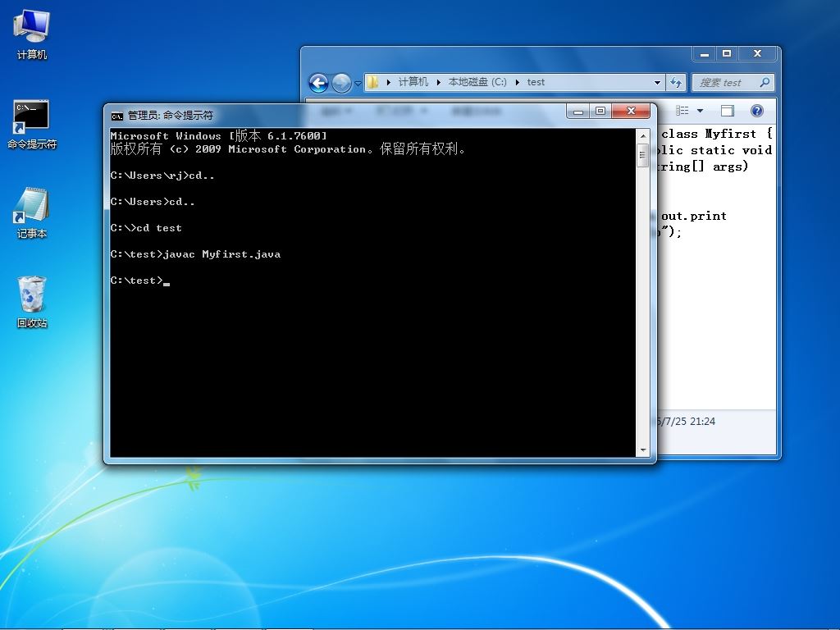The width and height of the screenshot is (840, 630).
Task: Click 'out.print' text in preview pane
Action: point(694,216)
